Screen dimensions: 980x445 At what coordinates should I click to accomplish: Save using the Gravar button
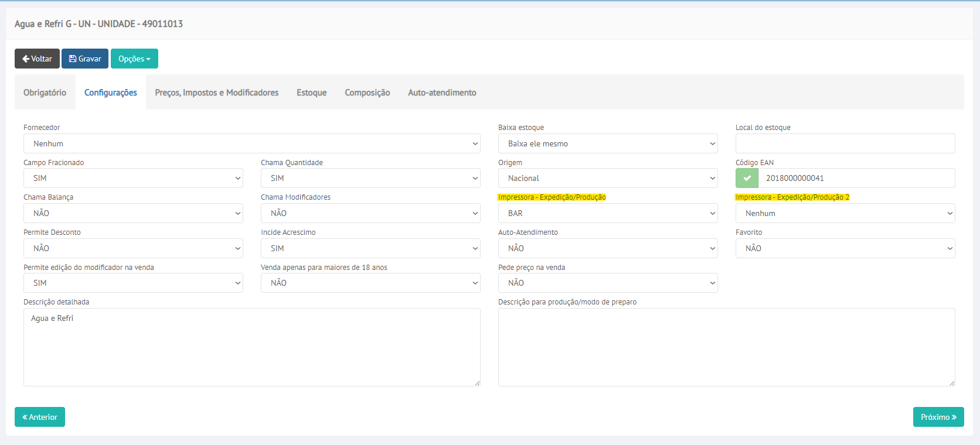[85, 59]
